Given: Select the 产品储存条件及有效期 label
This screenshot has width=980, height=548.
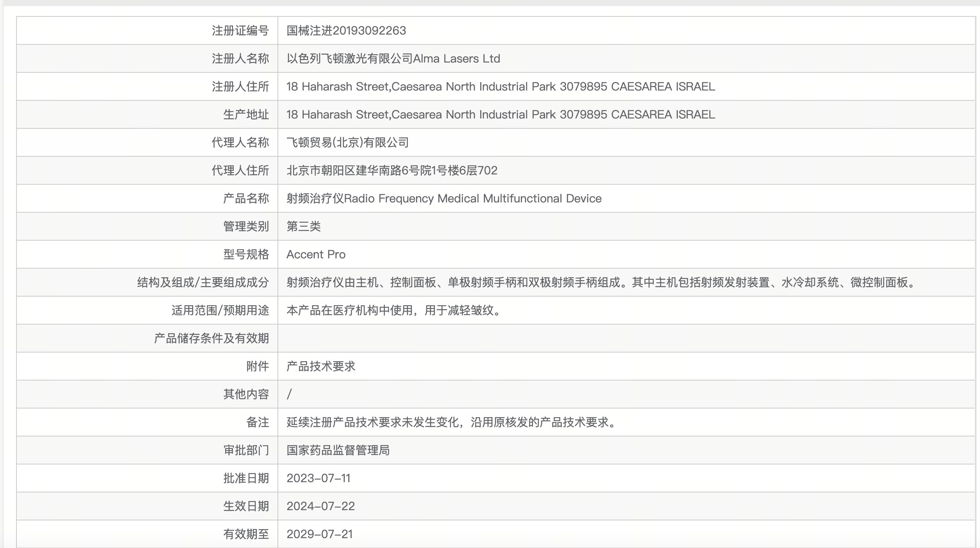Looking at the screenshot, I should 211,338.
